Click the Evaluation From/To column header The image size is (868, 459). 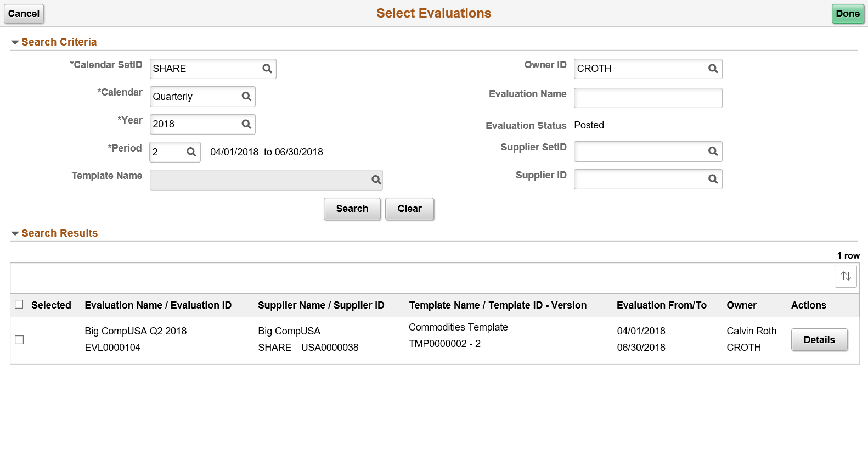662,305
